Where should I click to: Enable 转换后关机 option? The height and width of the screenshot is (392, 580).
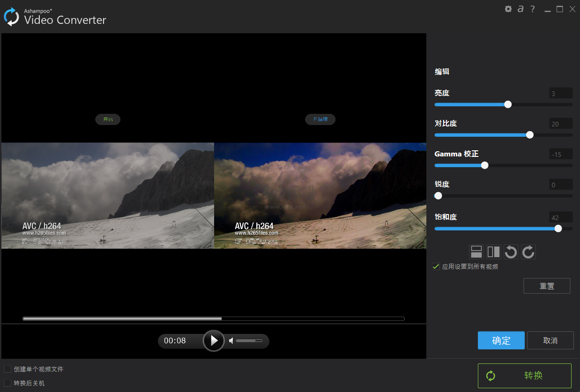pos(7,383)
